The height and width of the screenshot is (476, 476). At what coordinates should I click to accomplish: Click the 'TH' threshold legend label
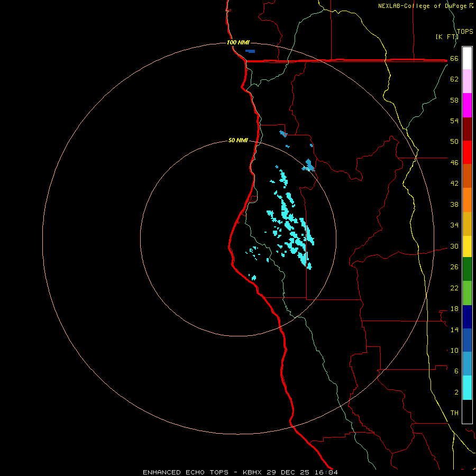coord(454,413)
